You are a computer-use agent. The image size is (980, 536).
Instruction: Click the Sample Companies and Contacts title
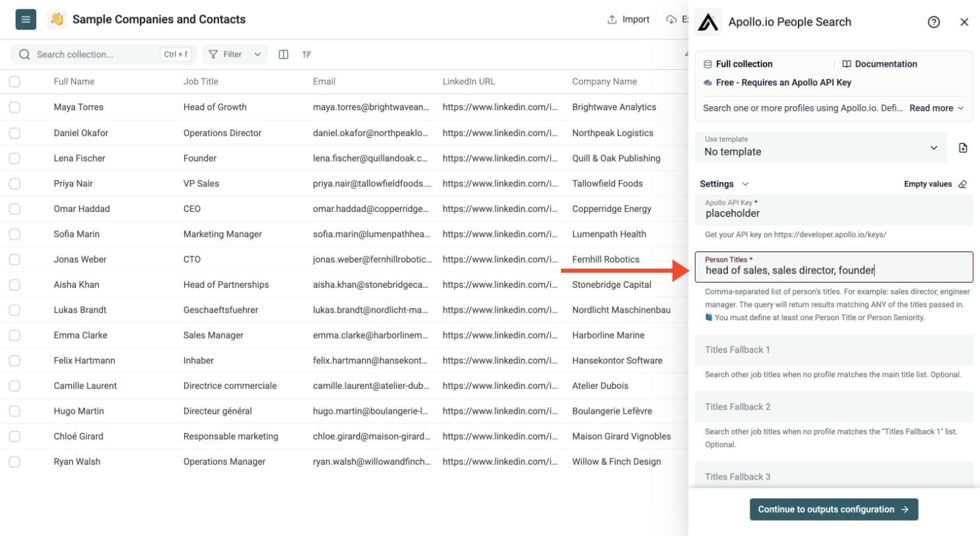click(x=159, y=19)
